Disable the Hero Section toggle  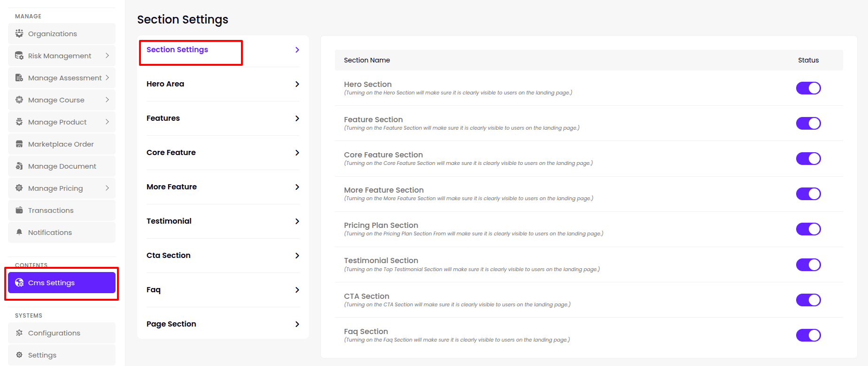coord(808,88)
